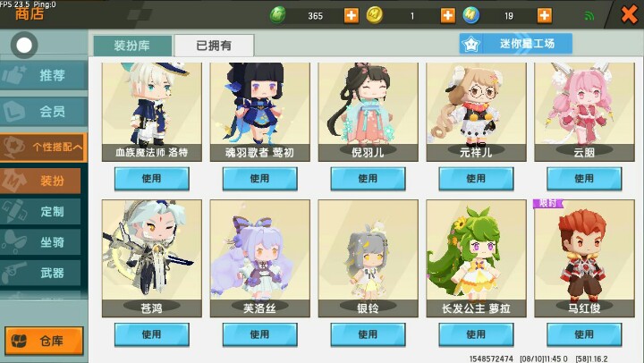Open the 推荐 recommended category
The height and width of the screenshot is (363, 644).
[x=44, y=76]
